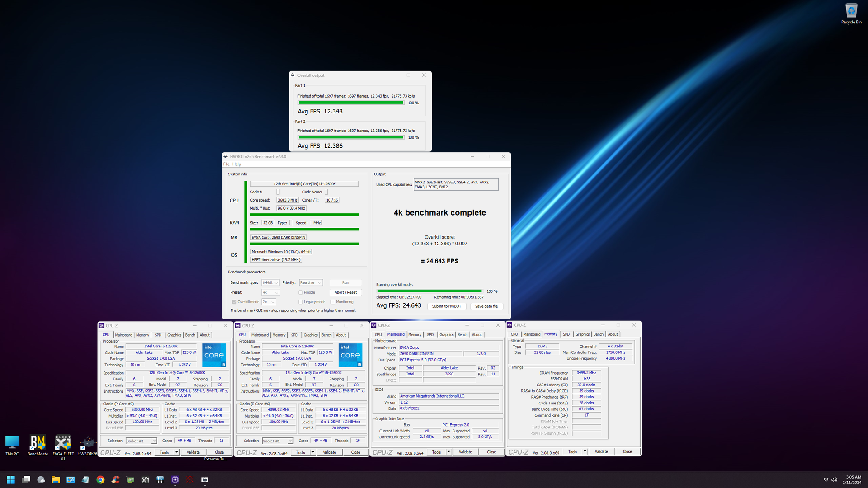Expand Tools arrow in the Mainboard CPU-Z window
Image resolution: width=868 pixels, height=488 pixels.
[x=448, y=452]
